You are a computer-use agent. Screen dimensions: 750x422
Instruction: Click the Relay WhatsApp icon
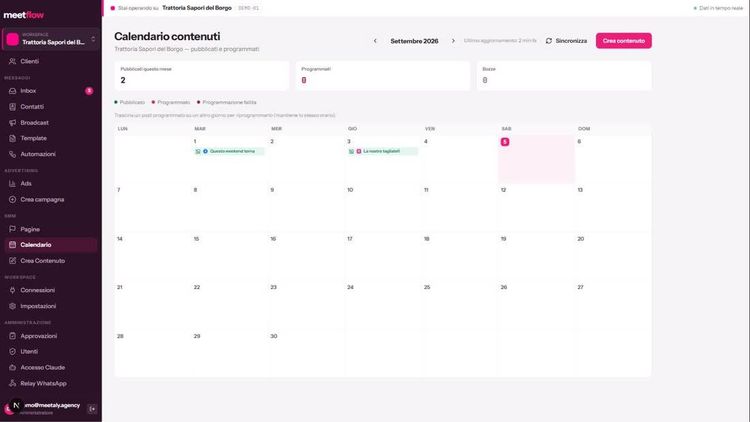12,383
